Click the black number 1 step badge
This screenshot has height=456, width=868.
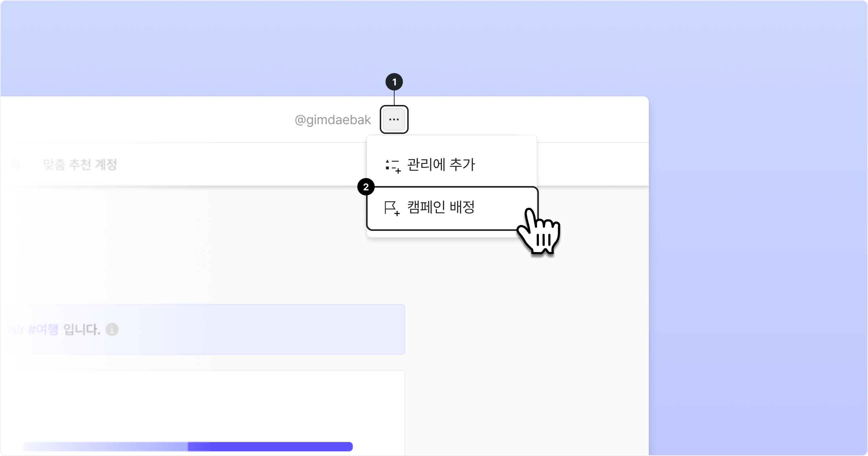[x=394, y=82]
